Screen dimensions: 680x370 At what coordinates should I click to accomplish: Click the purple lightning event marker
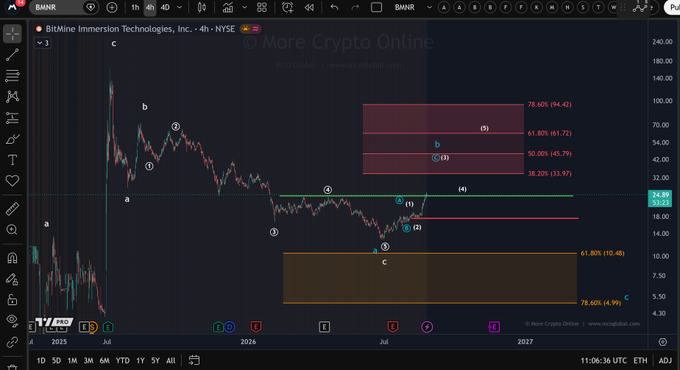click(427, 327)
